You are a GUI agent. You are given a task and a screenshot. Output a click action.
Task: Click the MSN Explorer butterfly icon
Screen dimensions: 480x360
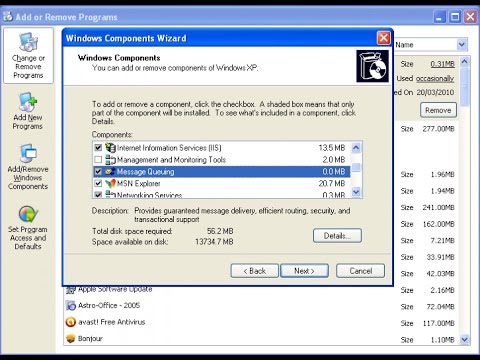[110, 184]
